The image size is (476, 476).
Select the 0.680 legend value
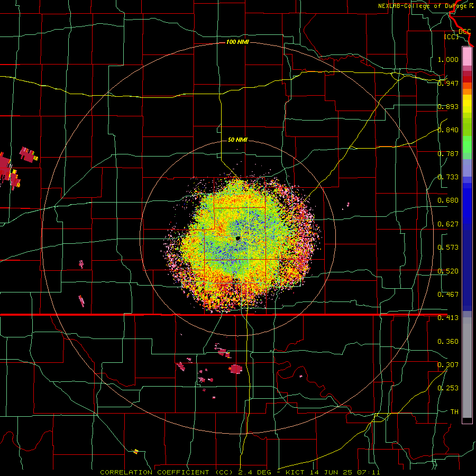coord(448,200)
